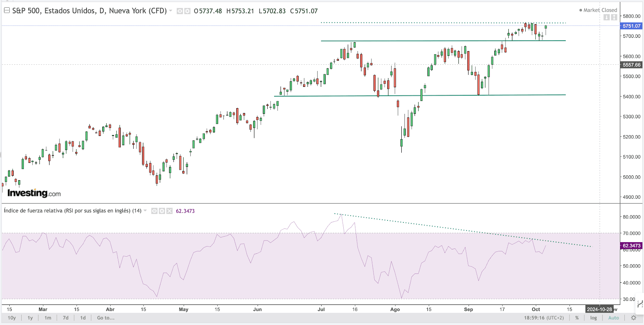This screenshot has height=325, width=644.
Task: Click the upper solid green resistance line
Action: [x=443, y=41]
